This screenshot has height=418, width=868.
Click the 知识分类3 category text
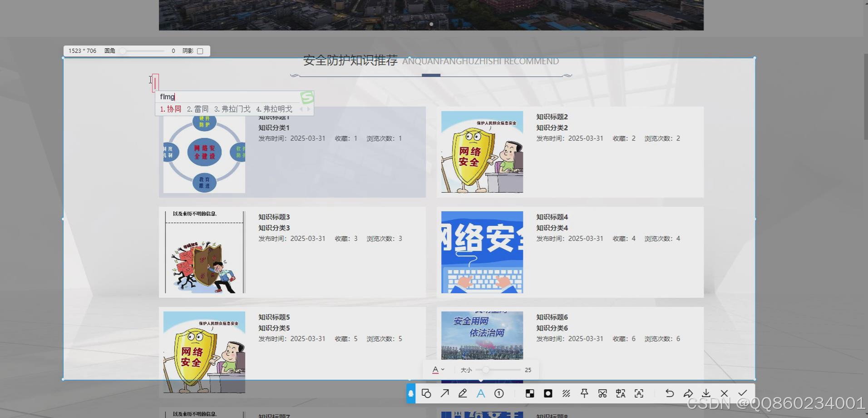pos(274,228)
